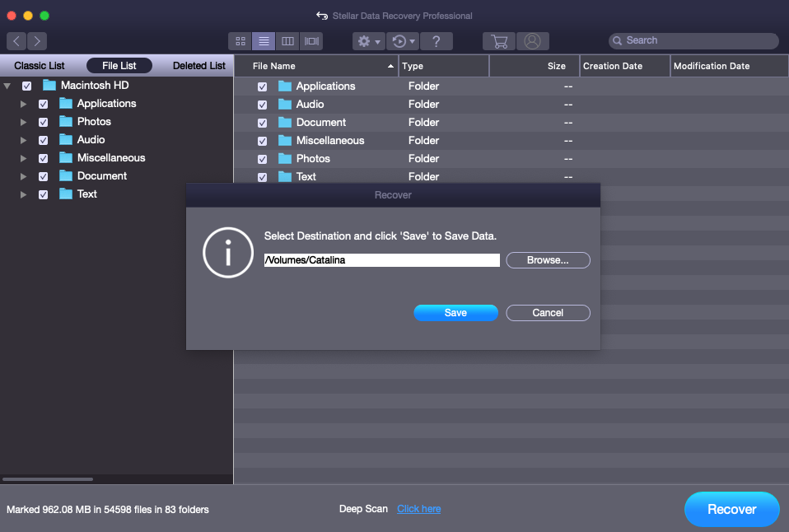Open Deep Scan 'Click here' link
Screen dimensions: 789x532
click(418, 509)
